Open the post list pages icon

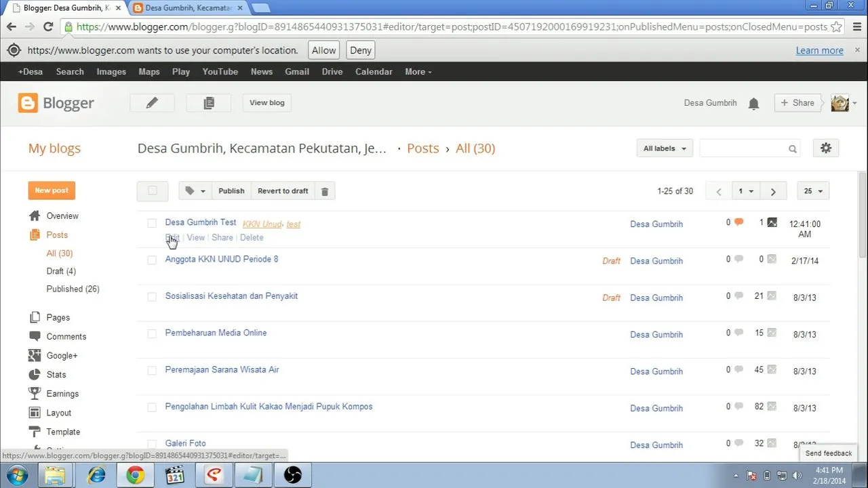tap(209, 102)
